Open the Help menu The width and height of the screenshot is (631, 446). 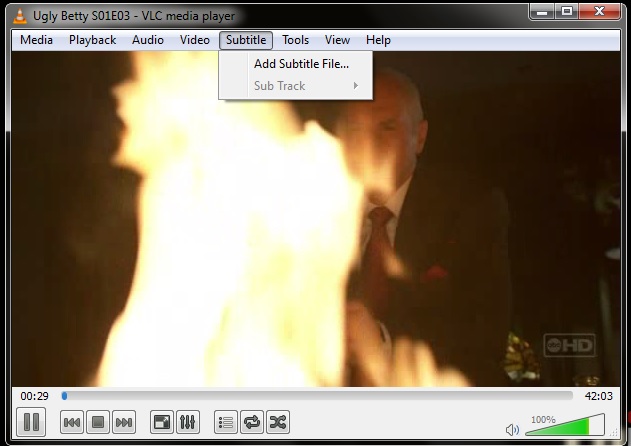pyautogui.click(x=378, y=40)
